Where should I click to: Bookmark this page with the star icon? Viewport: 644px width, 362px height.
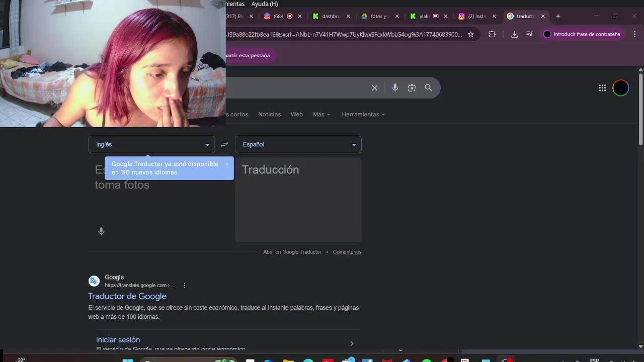471,34
